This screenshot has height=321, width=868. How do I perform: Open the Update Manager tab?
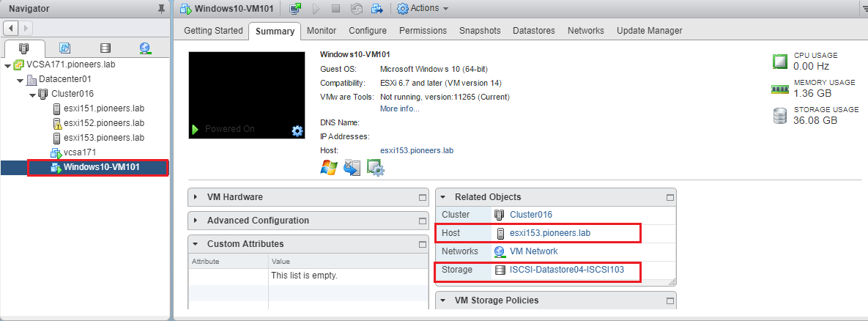[649, 31]
